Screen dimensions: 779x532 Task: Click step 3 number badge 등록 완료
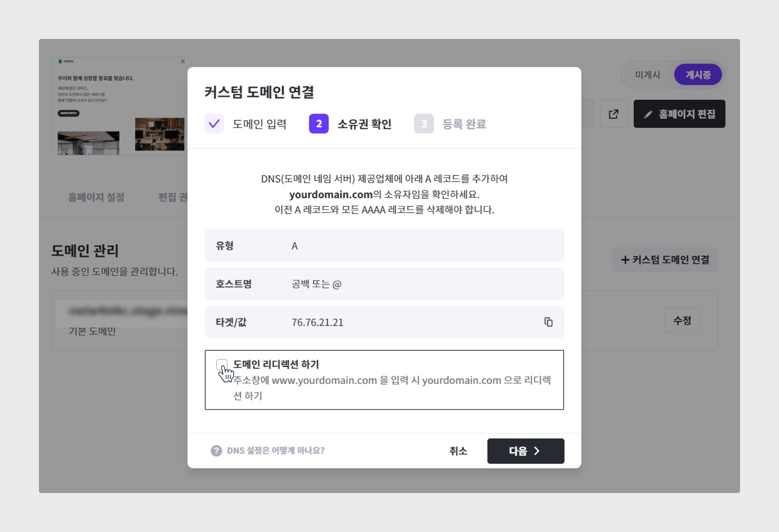(424, 124)
